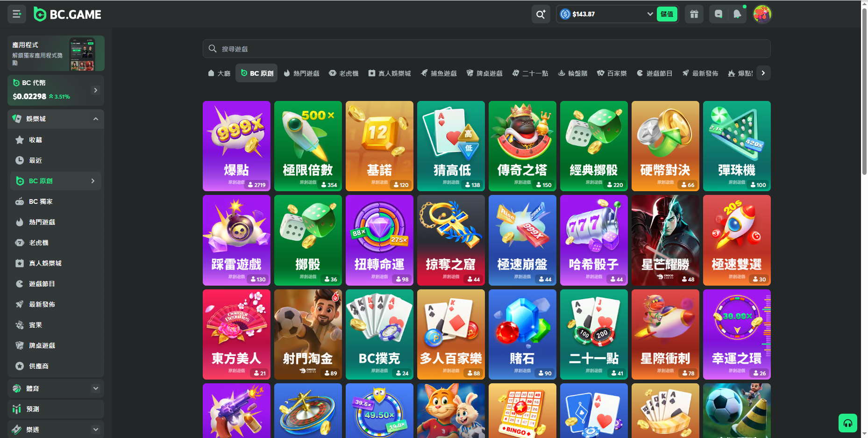Launch the 東方美人 game tile
This screenshot has width=868, height=438.
pos(236,334)
